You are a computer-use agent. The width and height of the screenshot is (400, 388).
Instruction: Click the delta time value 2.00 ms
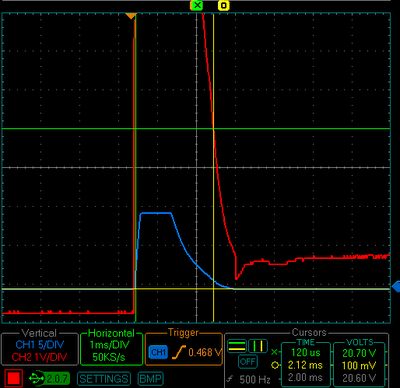click(x=305, y=378)
